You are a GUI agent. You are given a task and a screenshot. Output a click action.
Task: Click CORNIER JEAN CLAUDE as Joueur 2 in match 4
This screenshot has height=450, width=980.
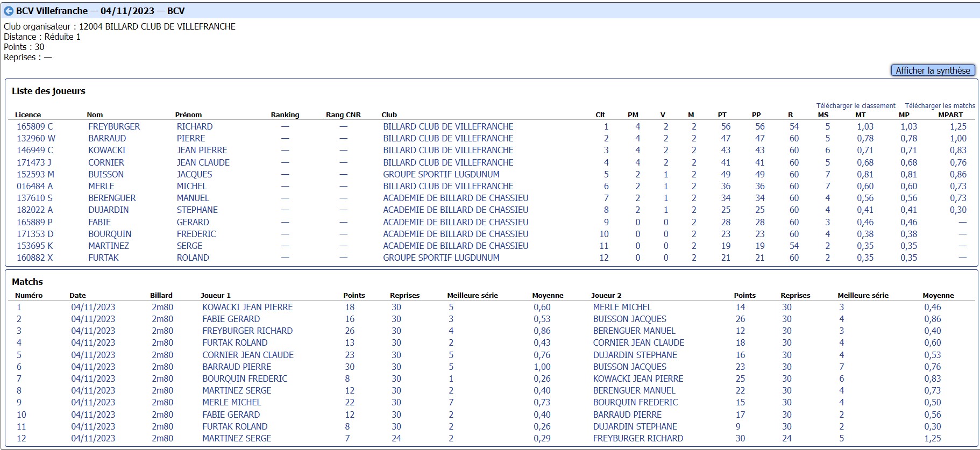point(638,342)
